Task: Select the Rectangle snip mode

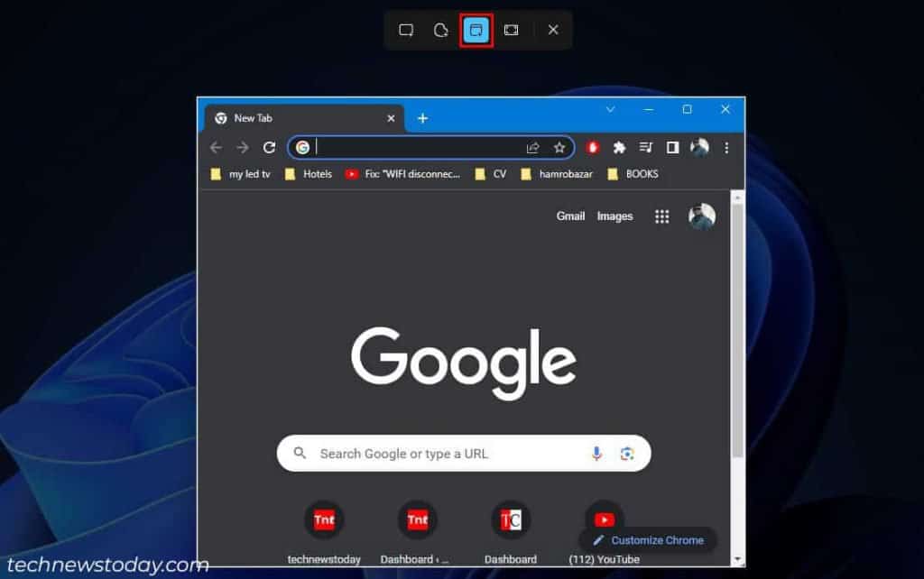Action: coord(405,30)
